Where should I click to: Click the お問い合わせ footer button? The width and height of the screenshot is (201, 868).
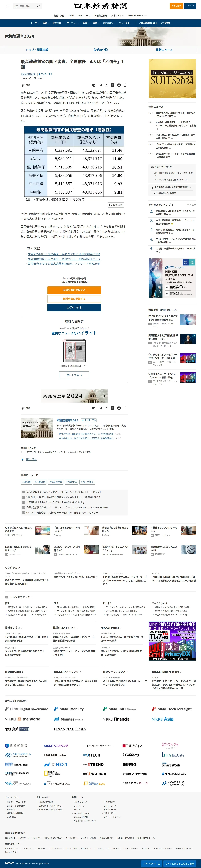[152, 864]
